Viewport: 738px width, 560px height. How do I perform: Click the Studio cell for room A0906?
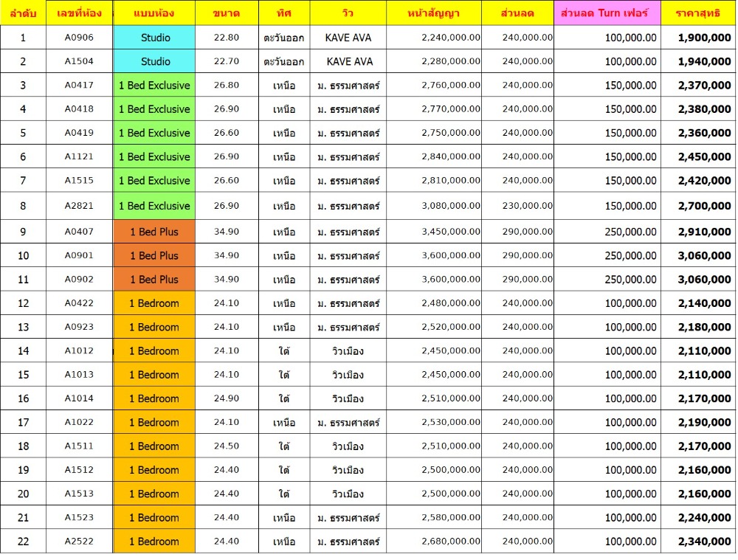pos(154,37)
